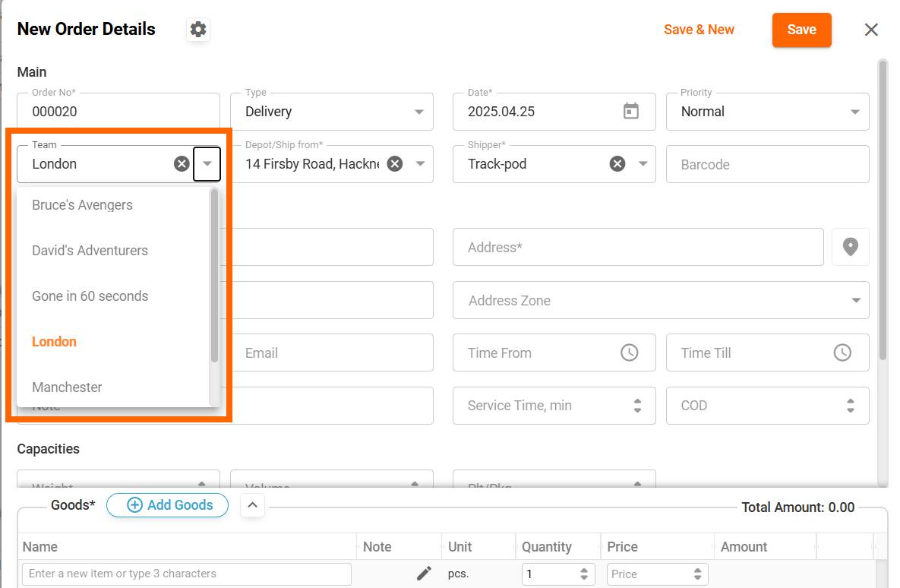This screenshot has width=900, height=588.
Task: Open the Type dropdown
Action: [419, 111]
